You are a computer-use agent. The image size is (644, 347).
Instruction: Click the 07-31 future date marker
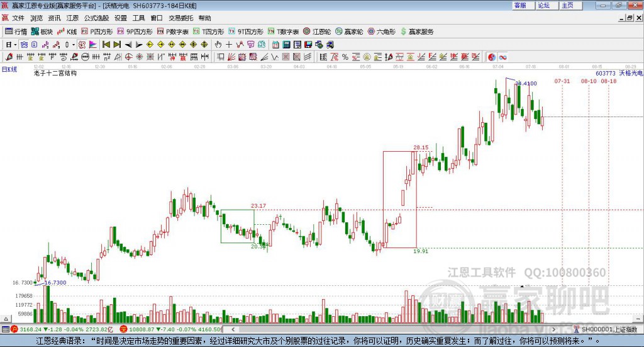[562, 81]
